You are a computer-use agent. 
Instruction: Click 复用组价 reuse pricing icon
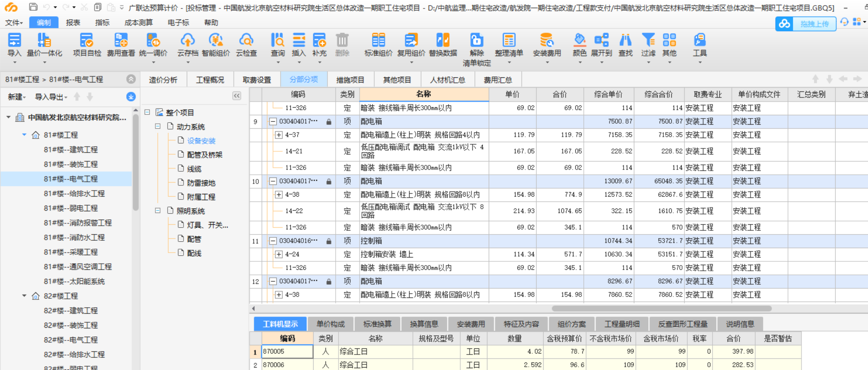[411, 40]
